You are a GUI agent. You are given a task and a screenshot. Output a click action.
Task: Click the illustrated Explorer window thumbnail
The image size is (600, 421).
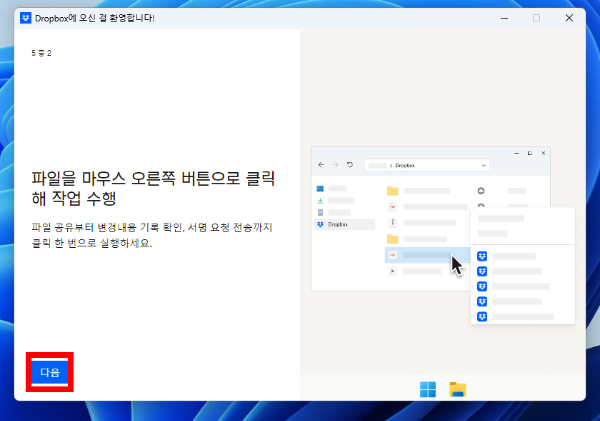point(431,219)
